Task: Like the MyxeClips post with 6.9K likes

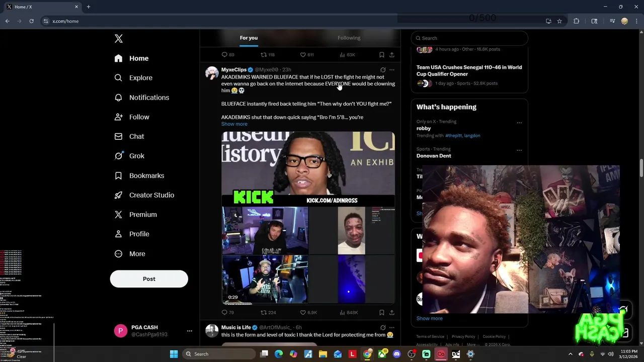Action: 308,312
